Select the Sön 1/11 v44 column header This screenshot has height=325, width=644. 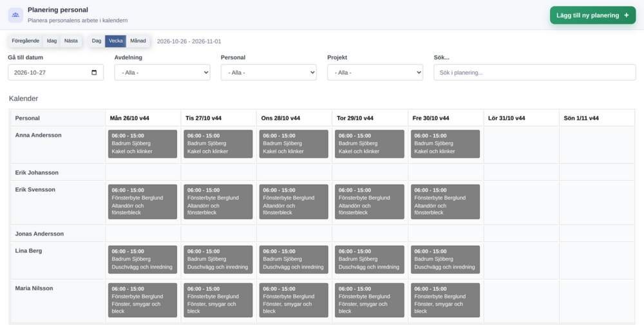click(x=596, y=118)
